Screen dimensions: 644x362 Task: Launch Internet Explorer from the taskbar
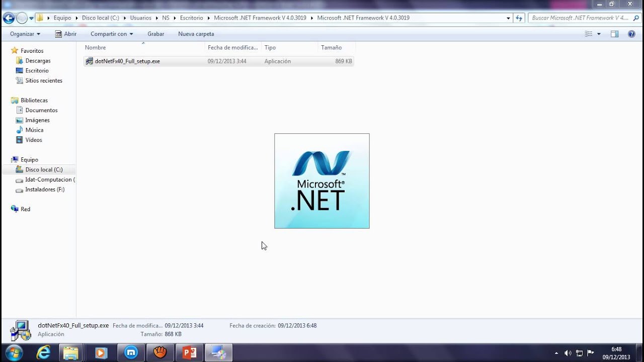[x=44, y=353]
